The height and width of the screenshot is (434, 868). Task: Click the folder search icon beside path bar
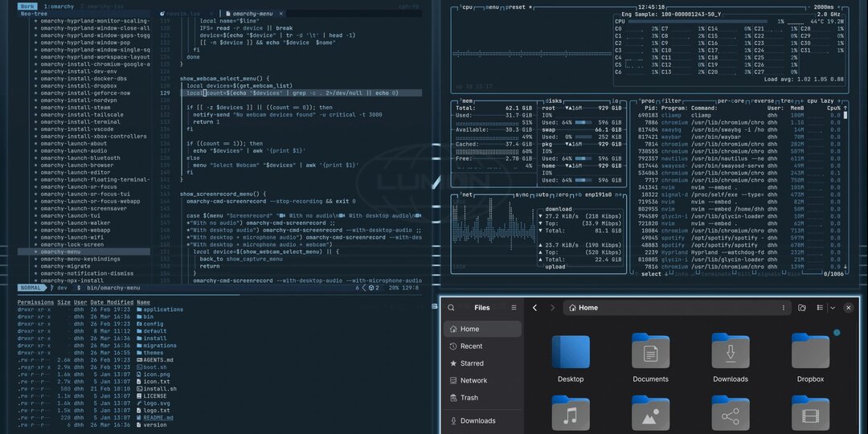tap(801, 308)
